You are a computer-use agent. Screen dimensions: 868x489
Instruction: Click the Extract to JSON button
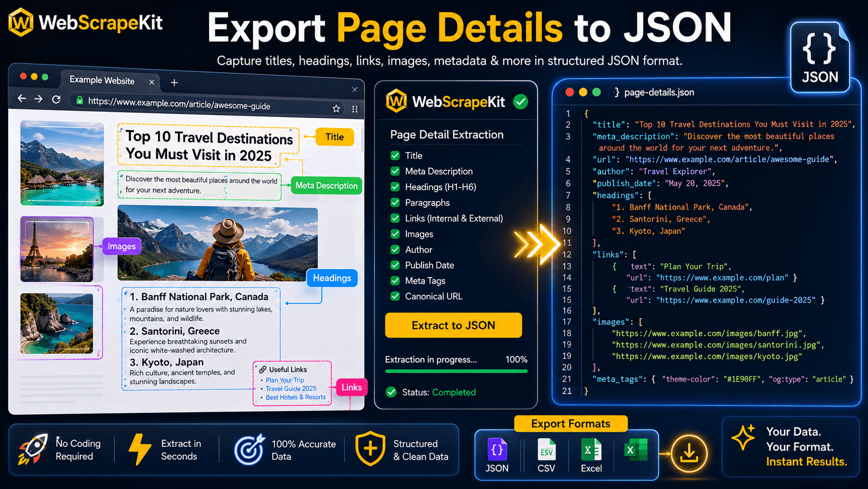pyautogui.click(x=453, y=325)
